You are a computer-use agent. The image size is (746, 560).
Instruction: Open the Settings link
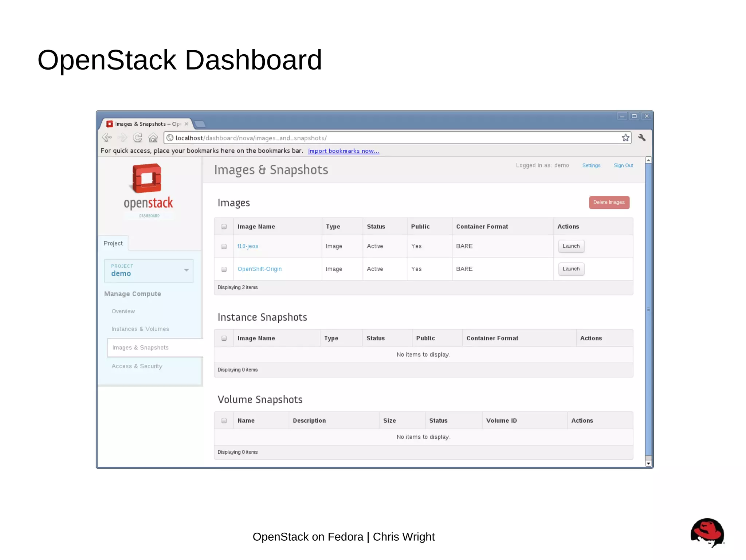591,165
